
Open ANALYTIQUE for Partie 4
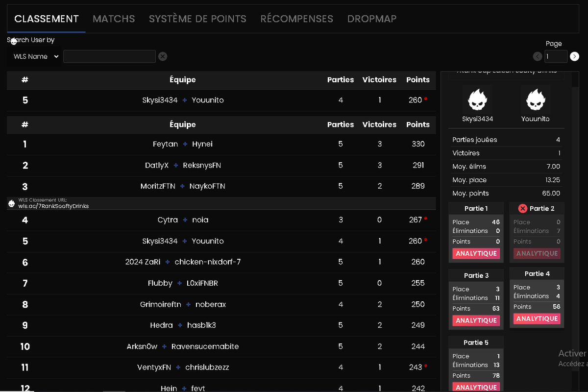537,318
